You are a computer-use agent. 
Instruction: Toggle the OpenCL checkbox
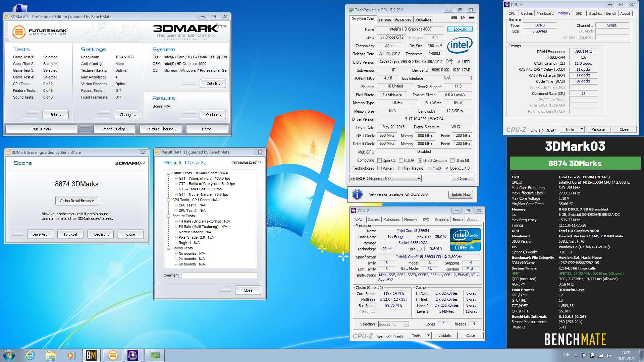[379, 161]
